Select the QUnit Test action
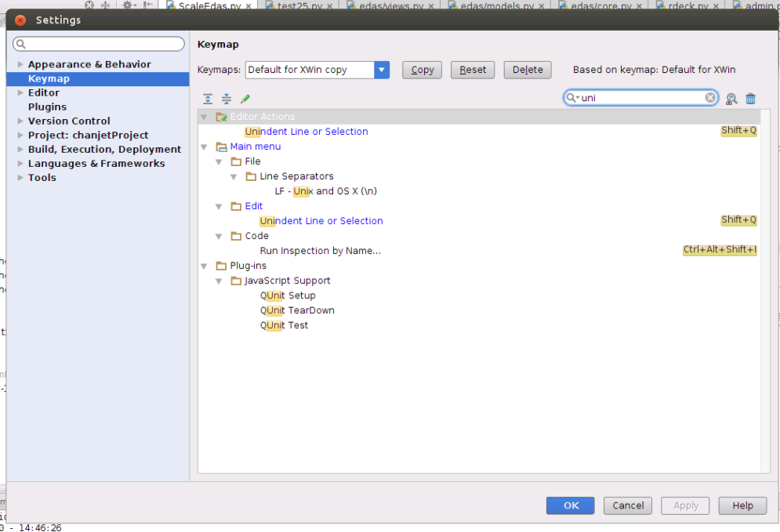Image resolution: width=780 pixels, height=532 pixels. 284,326
